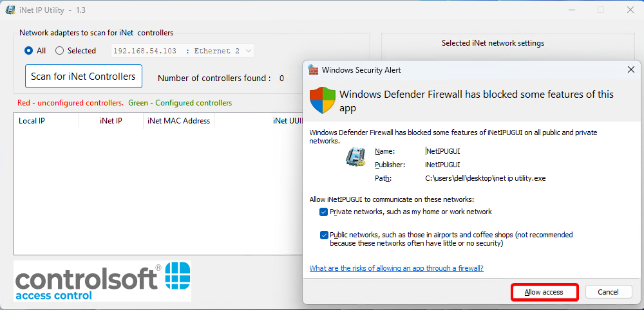This screenshot has width=644, height=310.
Task: Toggle the Private networks checkbox
Action: [x=324, y=212]
